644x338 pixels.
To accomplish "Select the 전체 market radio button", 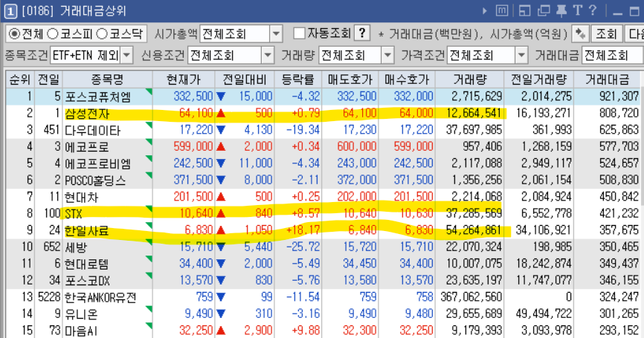I will [14, 34].
